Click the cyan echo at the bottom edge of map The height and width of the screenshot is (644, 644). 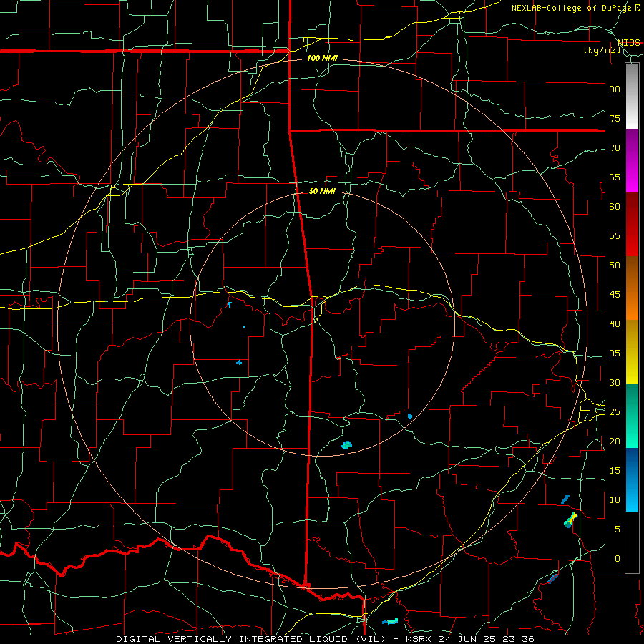click(390, 622)
